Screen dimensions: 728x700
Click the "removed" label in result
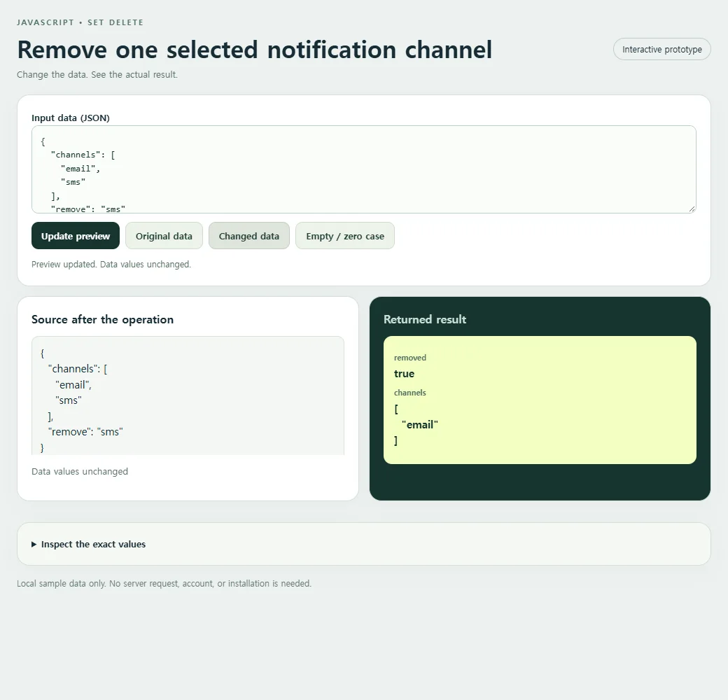pyautogui.click(x=410, y=358)
